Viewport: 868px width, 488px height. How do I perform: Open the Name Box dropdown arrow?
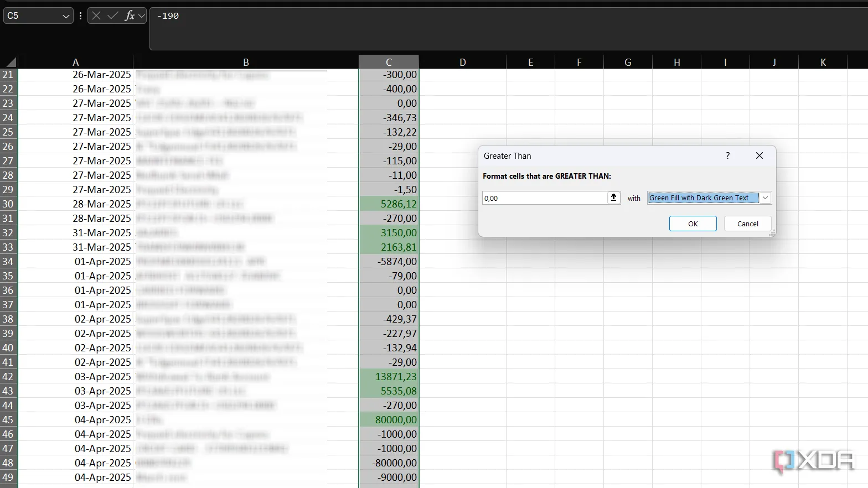click(x=66, y=16)
